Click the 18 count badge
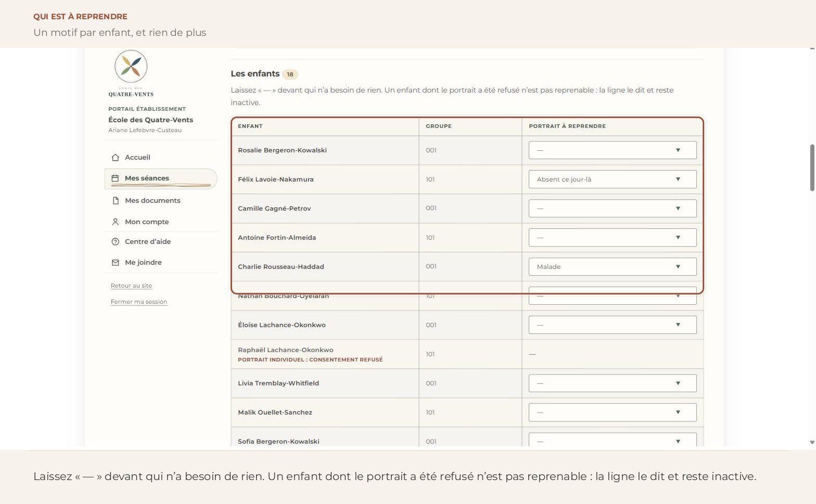The width and height of the screenshot is (816, 504). pos(290,74)
